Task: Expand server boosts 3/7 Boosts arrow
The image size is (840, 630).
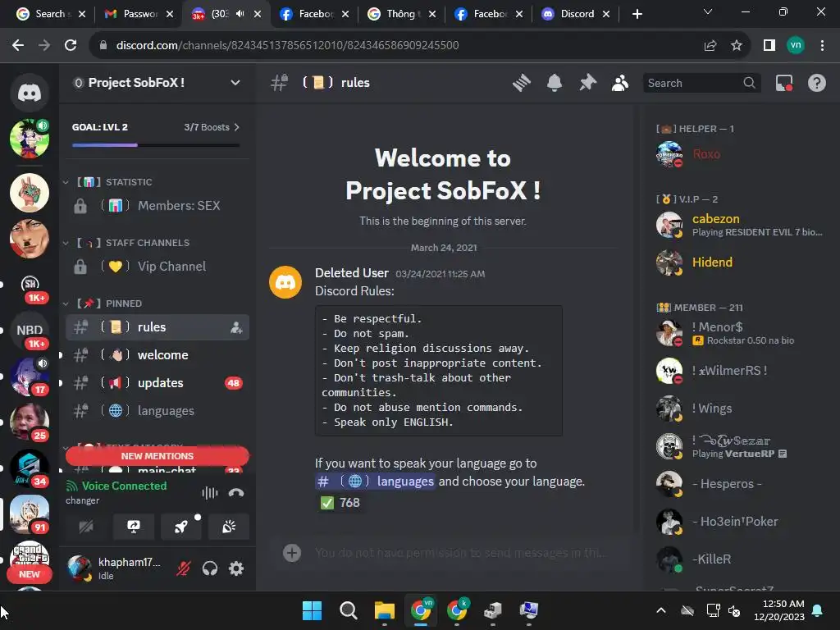Action: pos(237,127)
